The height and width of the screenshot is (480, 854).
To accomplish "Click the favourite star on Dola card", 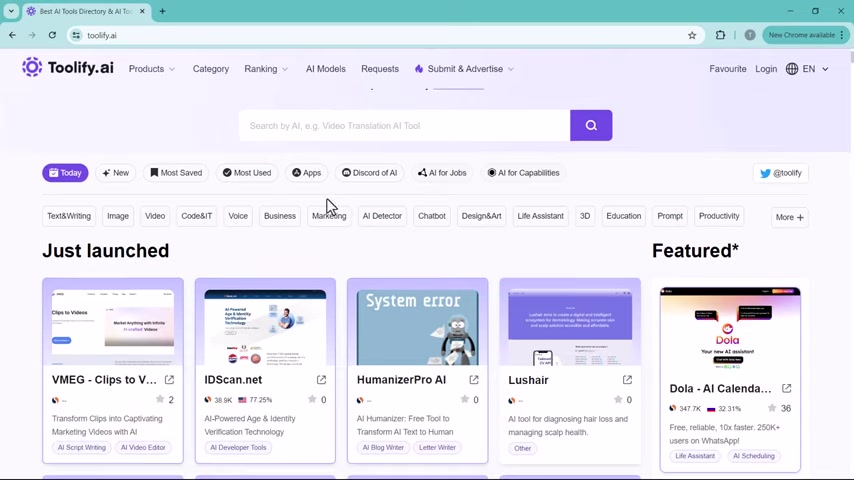I will click(772, 408).
